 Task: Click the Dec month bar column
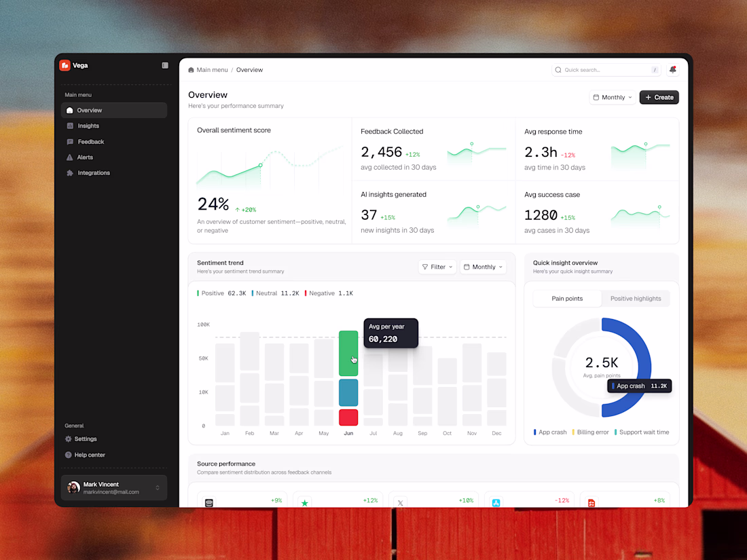coord(496,389)
